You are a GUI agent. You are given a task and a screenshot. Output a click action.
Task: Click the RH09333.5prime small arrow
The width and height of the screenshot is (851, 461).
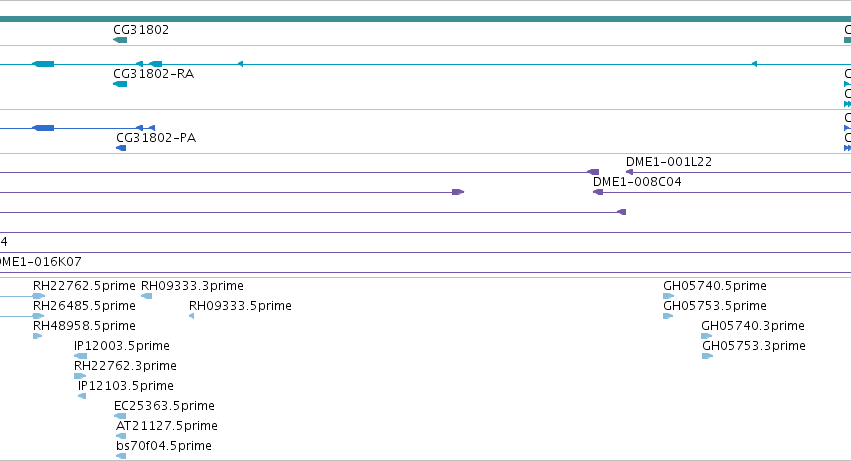[x=192, y=316]
